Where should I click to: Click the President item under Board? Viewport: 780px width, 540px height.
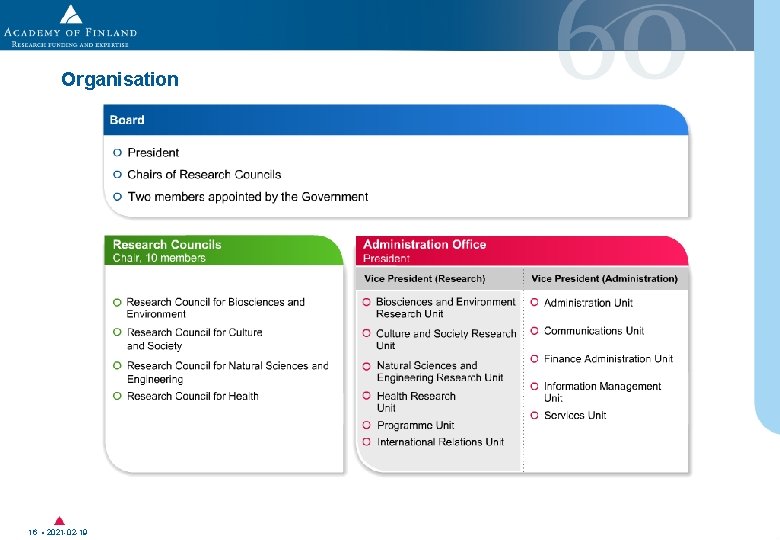click(x=153, y=153)
